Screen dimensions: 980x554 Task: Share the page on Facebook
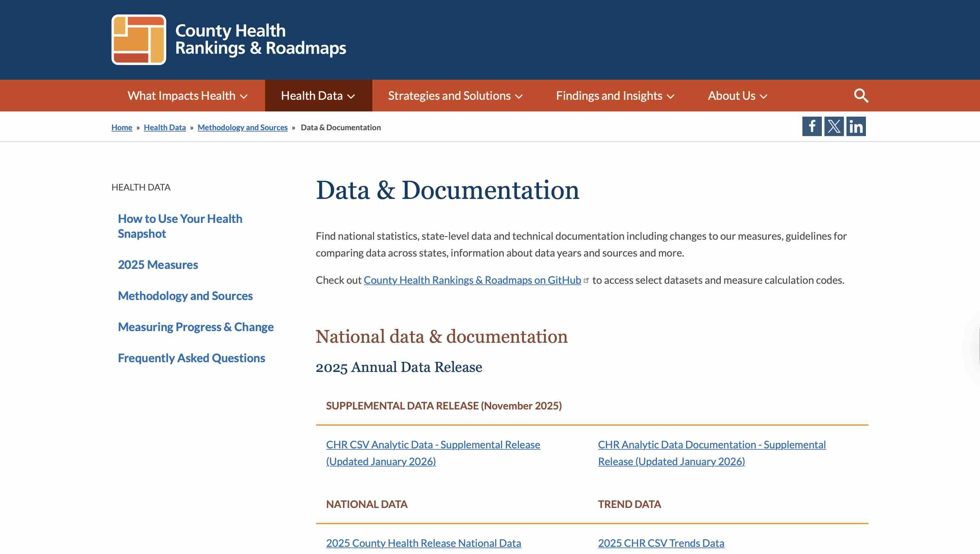pos(812,126)
